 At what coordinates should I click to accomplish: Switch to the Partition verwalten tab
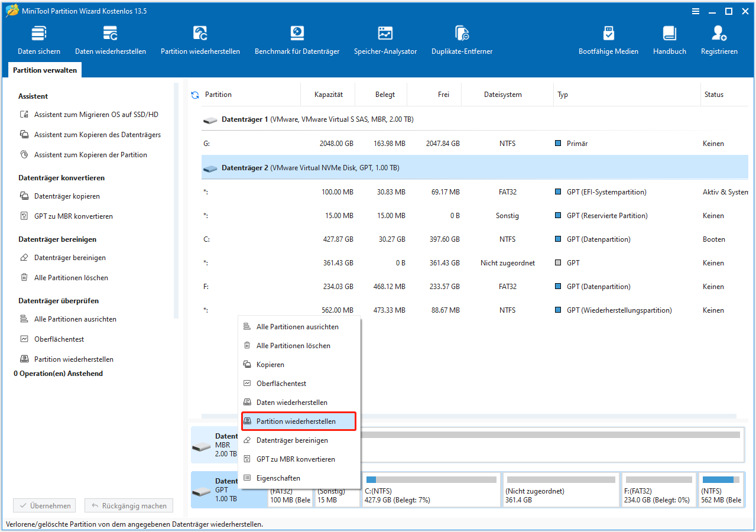click(x=44, y=70)
